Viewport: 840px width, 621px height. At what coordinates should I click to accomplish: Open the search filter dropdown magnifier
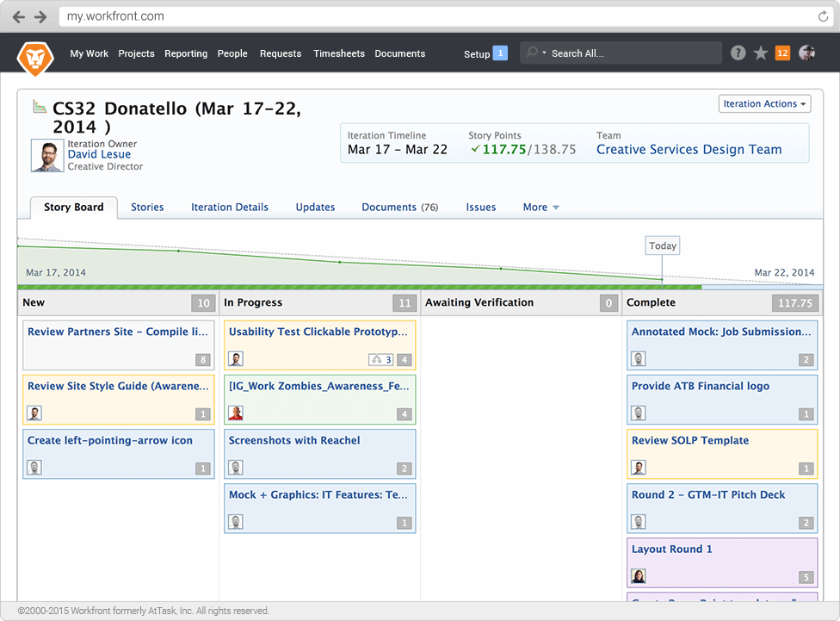pyautogui.click(x=535, y=53)
